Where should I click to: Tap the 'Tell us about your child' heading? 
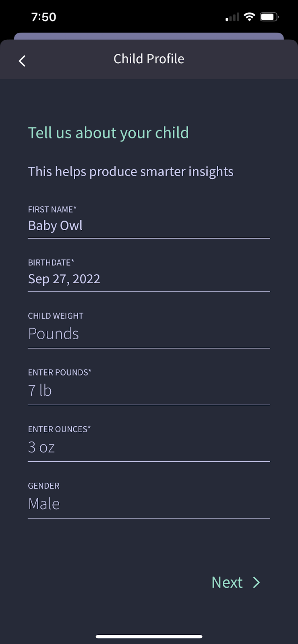tap(108, 133)
